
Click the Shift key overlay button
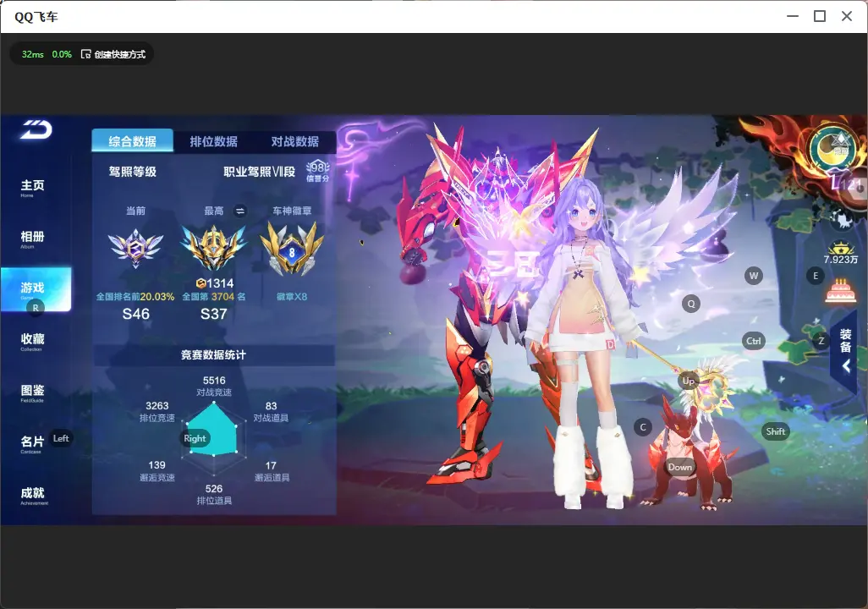coord(776,431)
